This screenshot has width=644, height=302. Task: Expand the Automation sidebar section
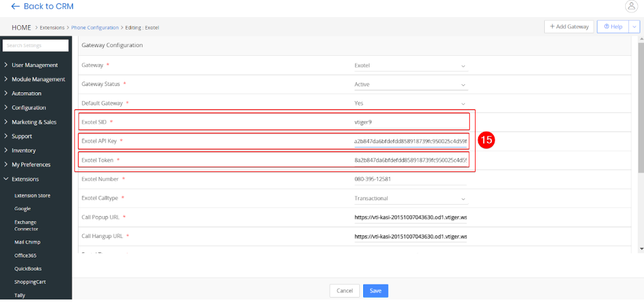[26, 93]
